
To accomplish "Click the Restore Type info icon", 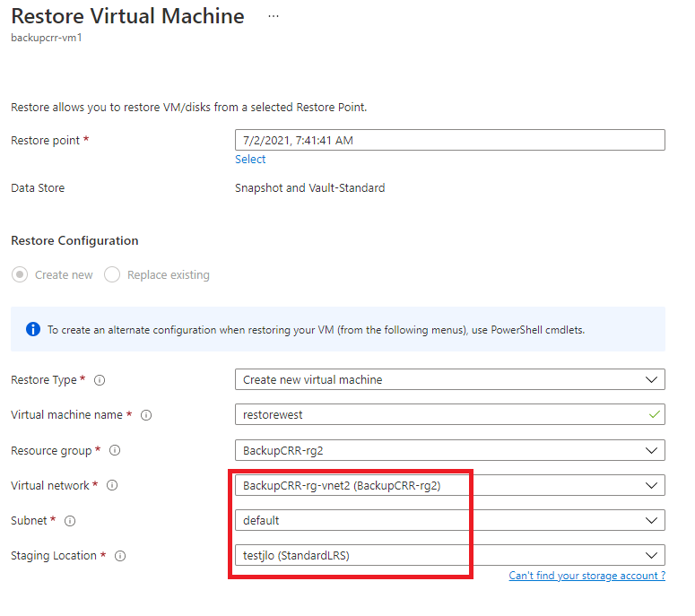I will coord(100,380).
